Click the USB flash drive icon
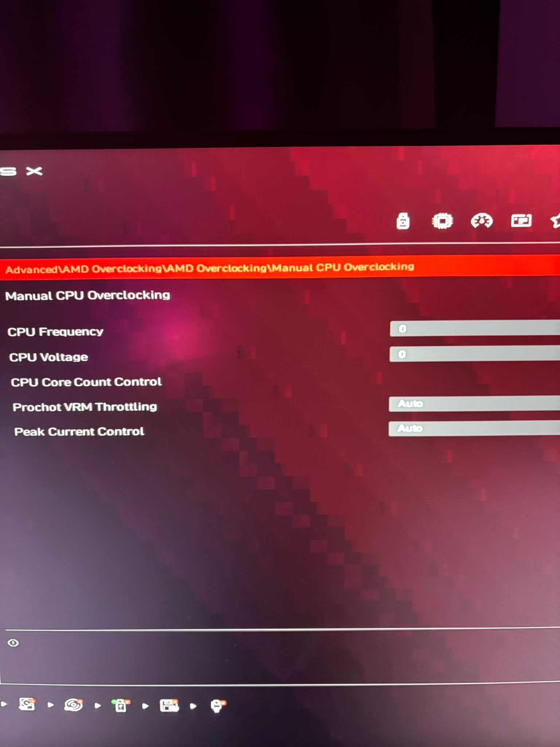Viewport: 560px width, 747px height. (403, 221)
